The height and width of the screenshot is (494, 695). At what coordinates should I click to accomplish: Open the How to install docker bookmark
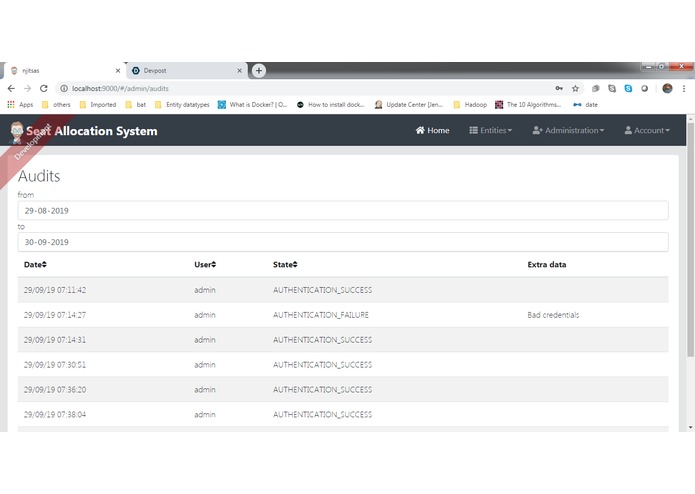[331, 105]
